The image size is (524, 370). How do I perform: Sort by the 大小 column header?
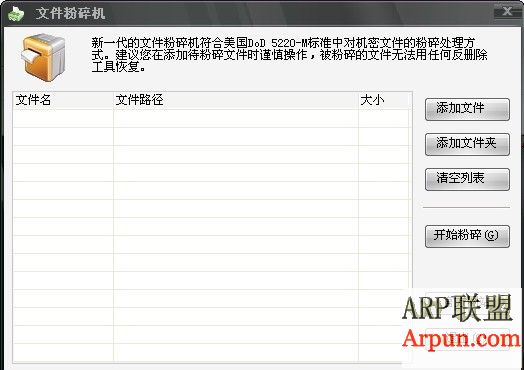[383, 100]
